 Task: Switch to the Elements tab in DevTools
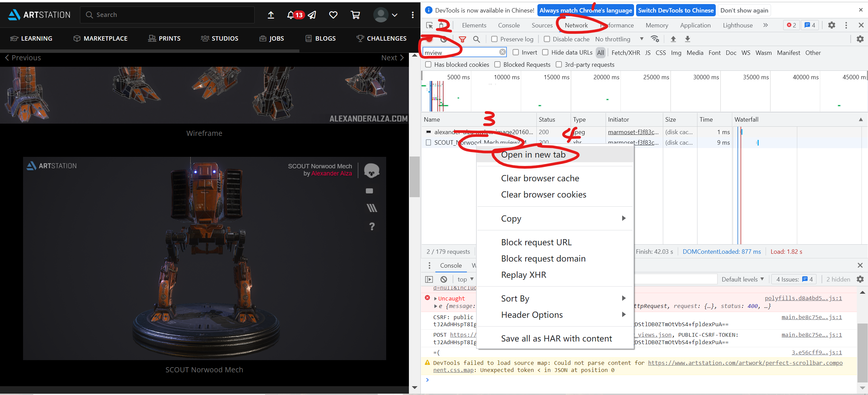point(474,25)
